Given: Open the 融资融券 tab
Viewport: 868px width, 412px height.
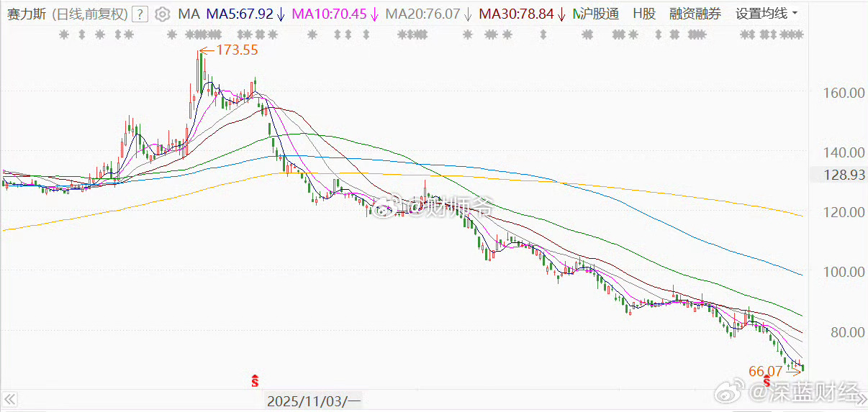Looking at the screenshot, I should 695,14.
